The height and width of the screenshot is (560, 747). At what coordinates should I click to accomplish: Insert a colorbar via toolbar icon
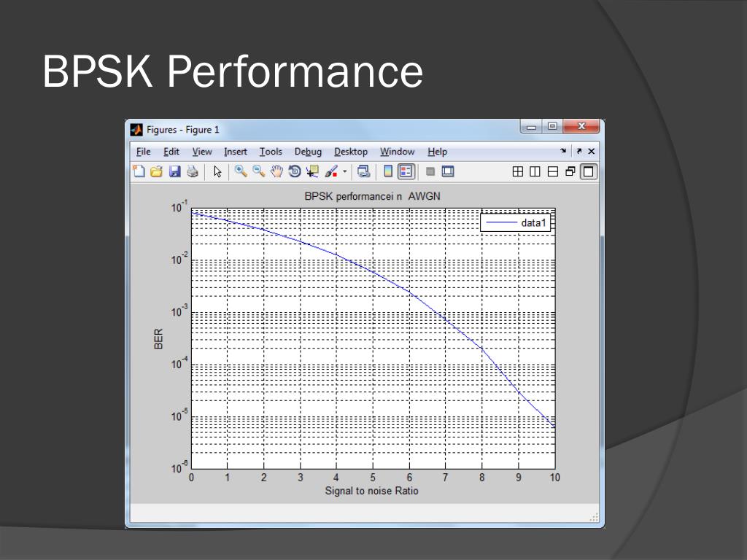388,171
